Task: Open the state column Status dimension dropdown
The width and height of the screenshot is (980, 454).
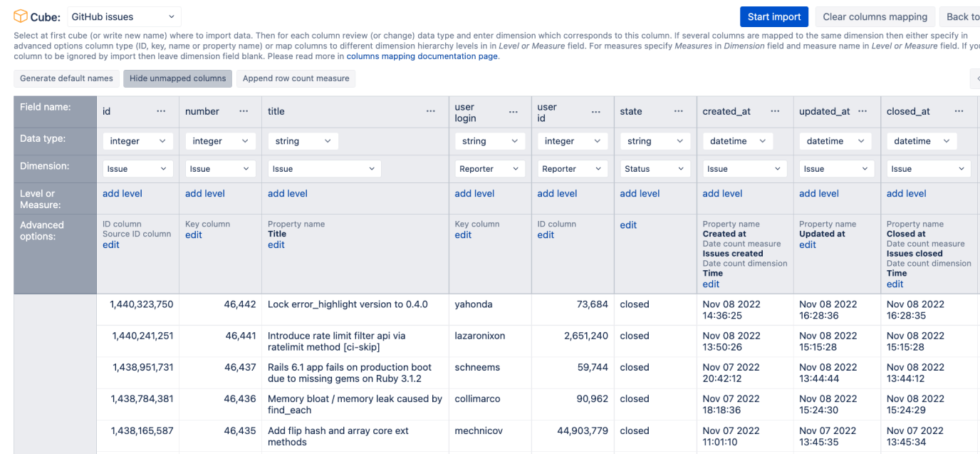Action: coord(654,169)
